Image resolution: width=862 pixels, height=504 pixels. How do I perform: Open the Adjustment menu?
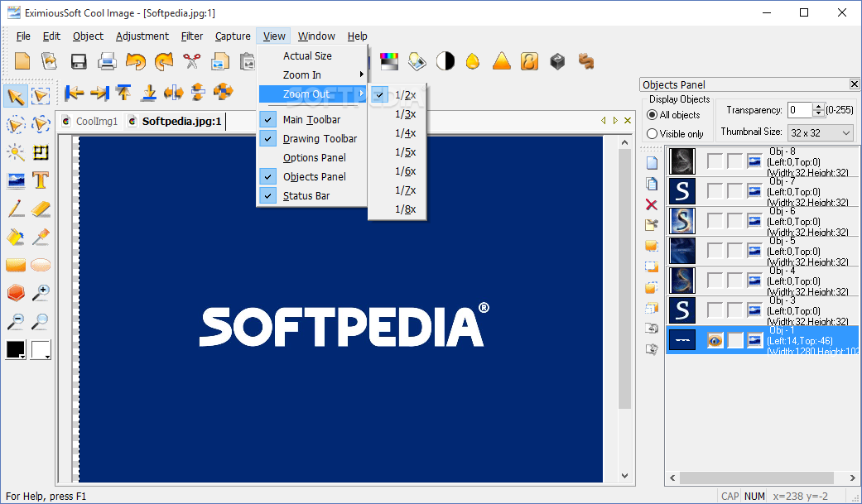click(x=142, y=36)
